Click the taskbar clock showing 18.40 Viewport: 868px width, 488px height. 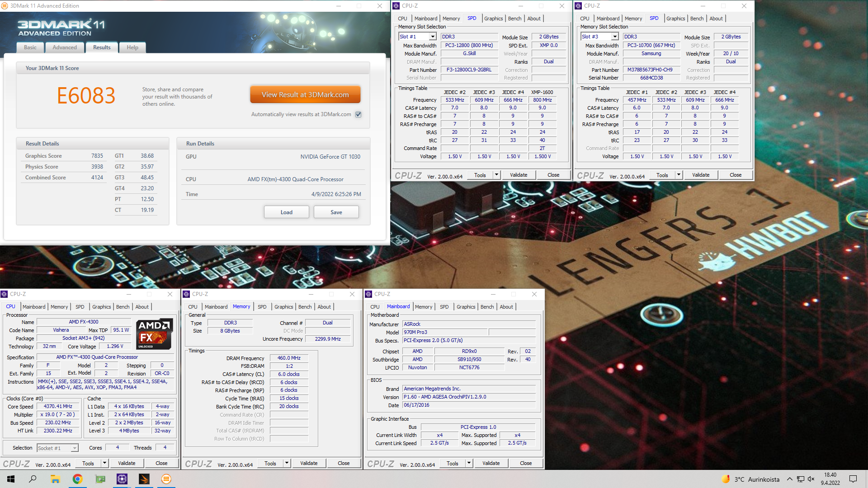(x=830, y=479)
